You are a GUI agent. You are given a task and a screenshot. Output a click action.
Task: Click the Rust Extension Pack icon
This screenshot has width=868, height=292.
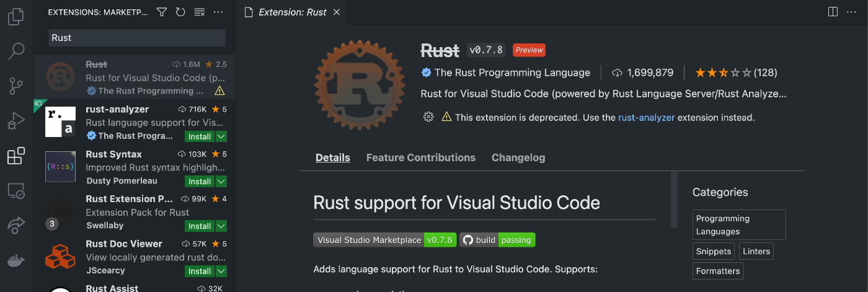coord(60,211)
